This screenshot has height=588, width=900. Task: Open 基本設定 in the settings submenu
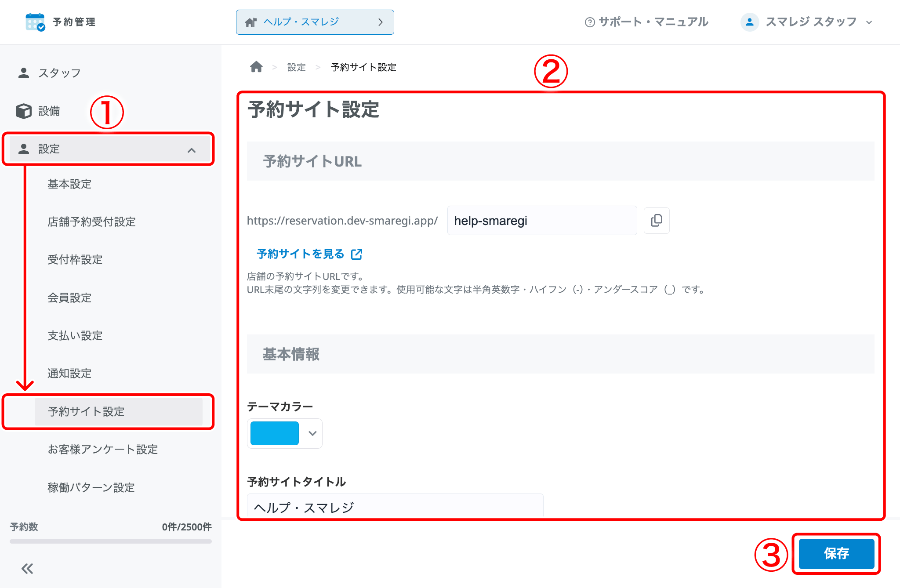(69, 184)
